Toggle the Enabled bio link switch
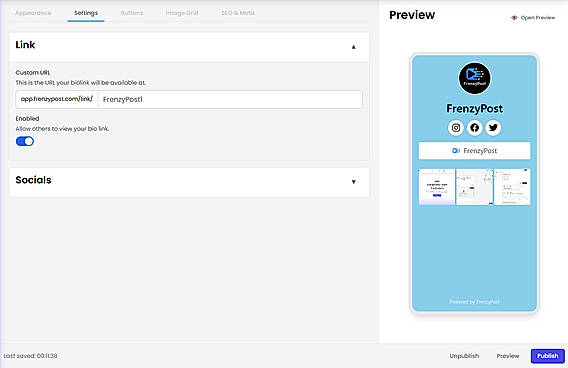 click(x=25, y=141)
